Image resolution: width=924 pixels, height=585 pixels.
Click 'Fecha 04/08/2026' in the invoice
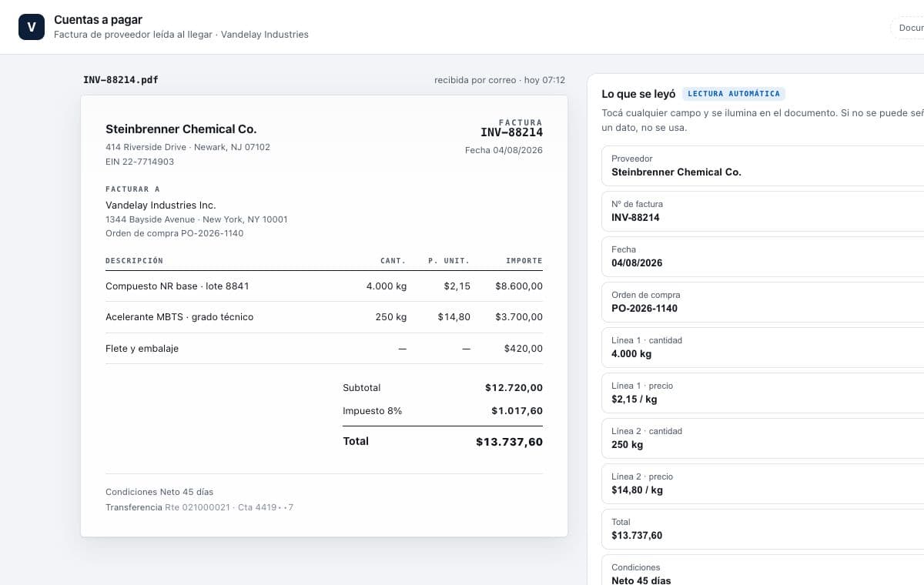click(504, 150)
